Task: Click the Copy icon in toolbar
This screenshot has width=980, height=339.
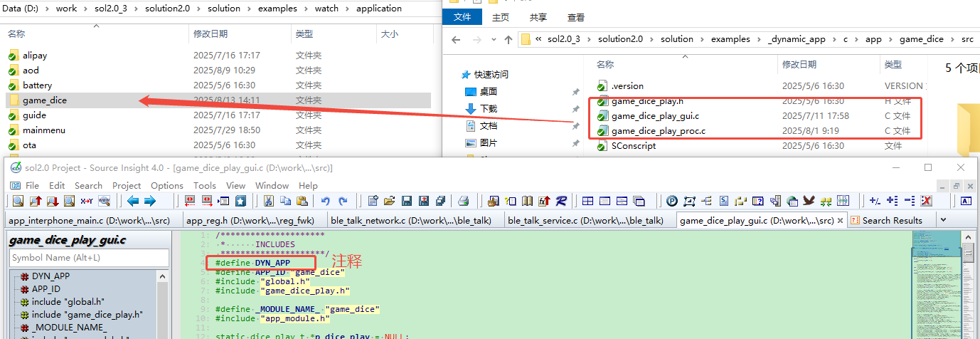Action: (286, 201)
